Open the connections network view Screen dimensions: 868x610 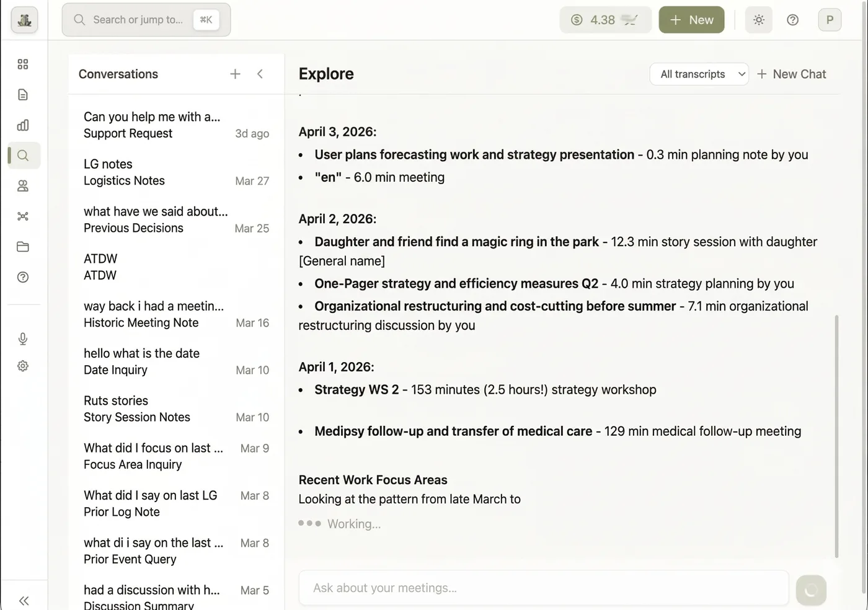pyautogui.click(x=23, y=216)
